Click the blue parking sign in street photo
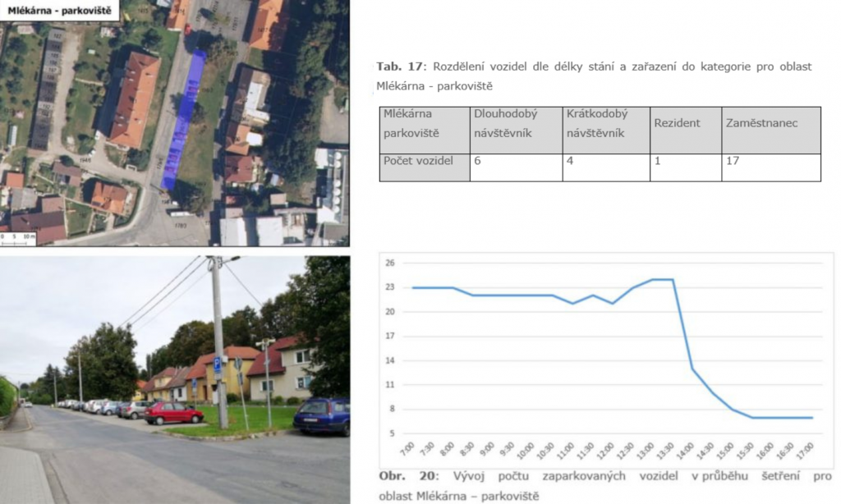 217,362
